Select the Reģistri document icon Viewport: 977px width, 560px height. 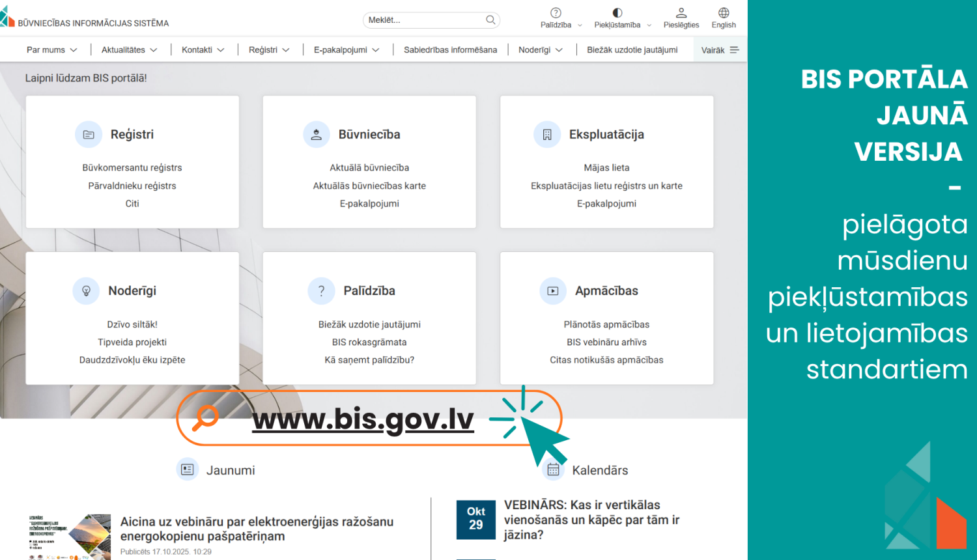click(x=89, y=134)
